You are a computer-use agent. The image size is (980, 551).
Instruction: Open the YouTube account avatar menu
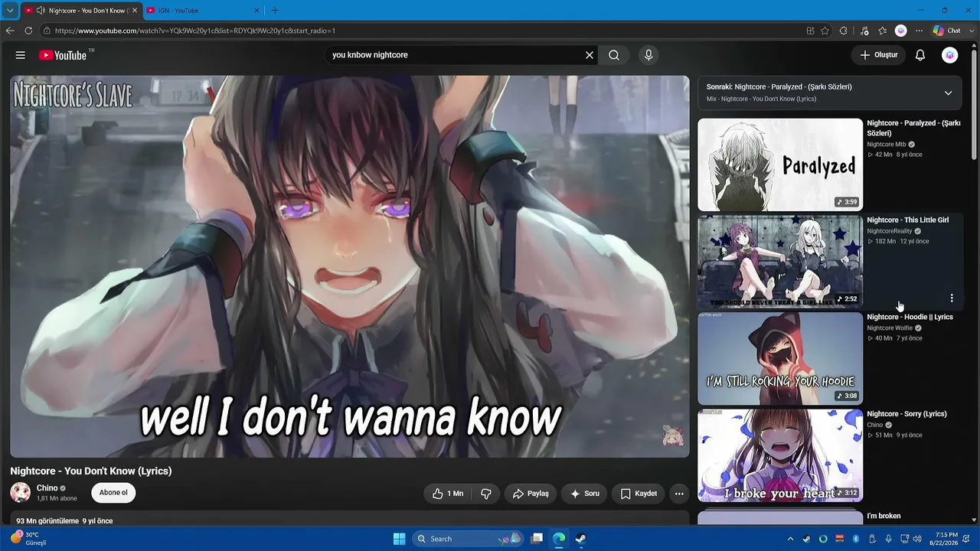tap(950, 55)
